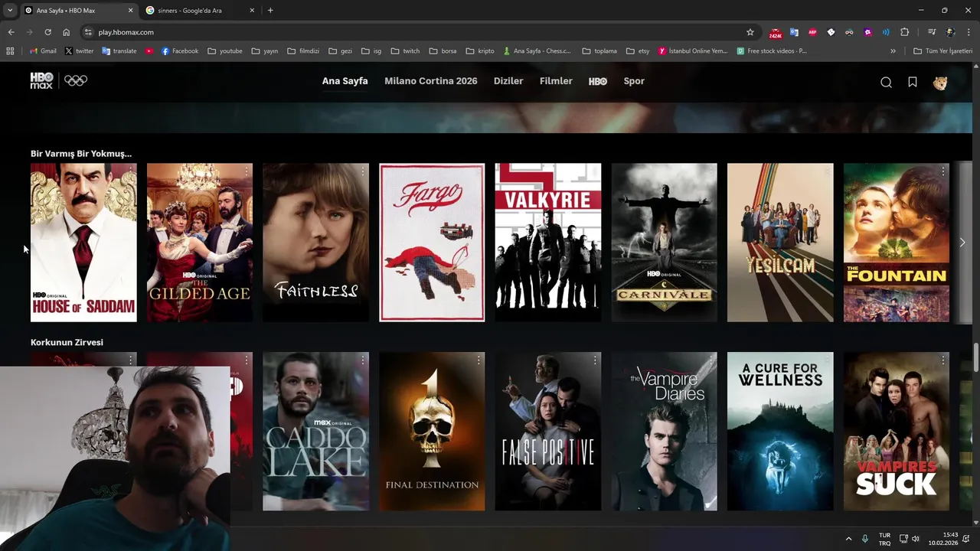Open the red 2424 extension icon
The image size is (980, 551).
[x=776, y=33]
